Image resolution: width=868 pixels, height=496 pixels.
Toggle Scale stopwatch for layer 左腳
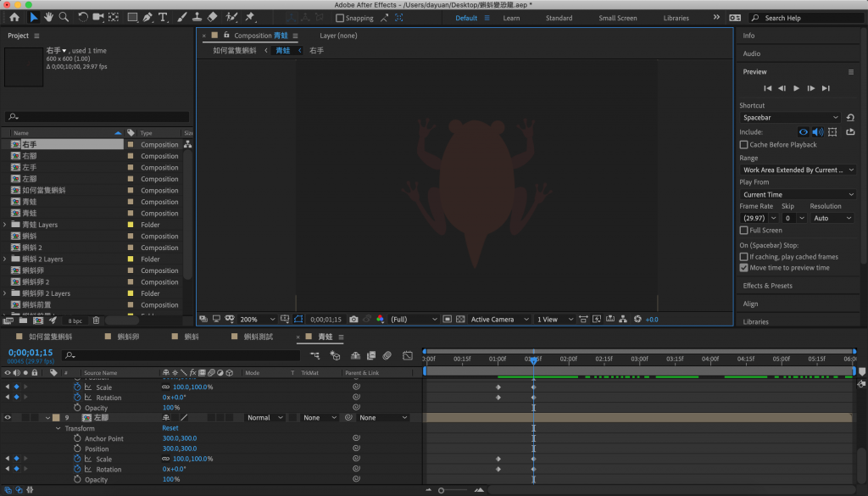77,459
